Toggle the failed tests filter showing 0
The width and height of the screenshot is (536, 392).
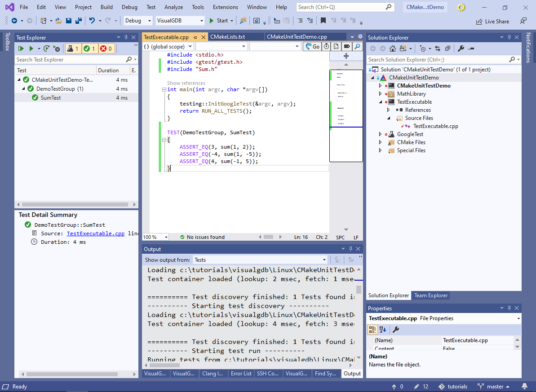point(106,49)
